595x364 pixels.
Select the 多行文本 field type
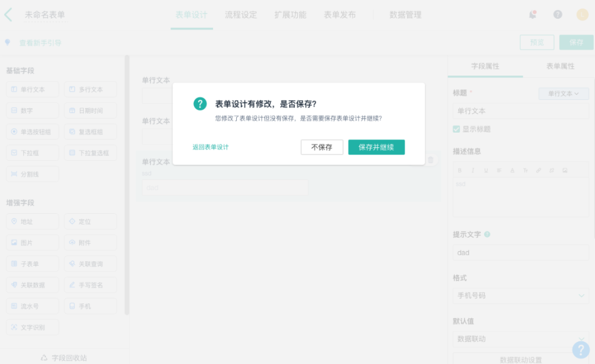click(91, 89)
